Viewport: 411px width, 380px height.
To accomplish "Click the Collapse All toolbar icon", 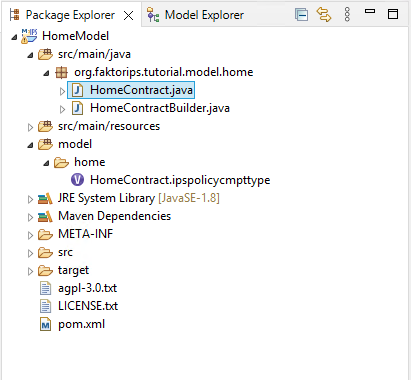I will pos(301,15).
